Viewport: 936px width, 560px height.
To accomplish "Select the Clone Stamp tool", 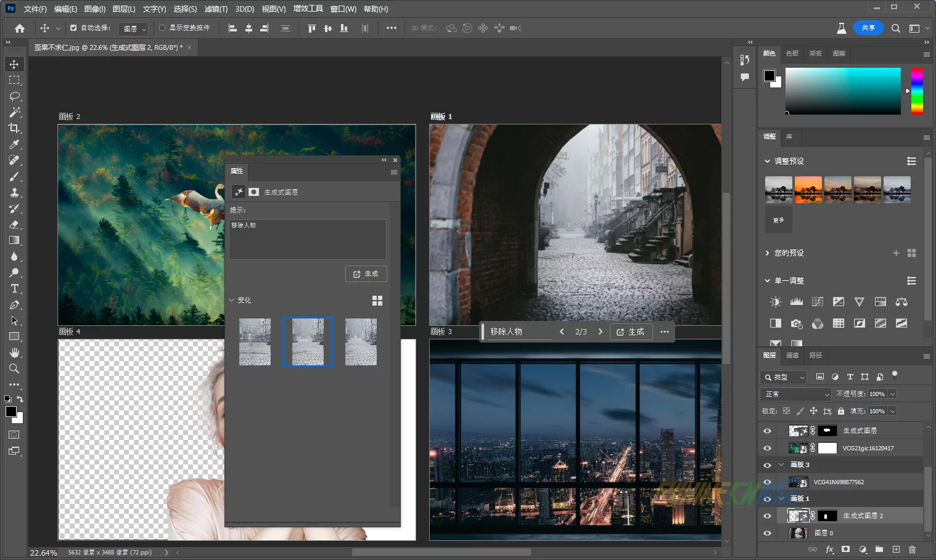I will [14, 192].
